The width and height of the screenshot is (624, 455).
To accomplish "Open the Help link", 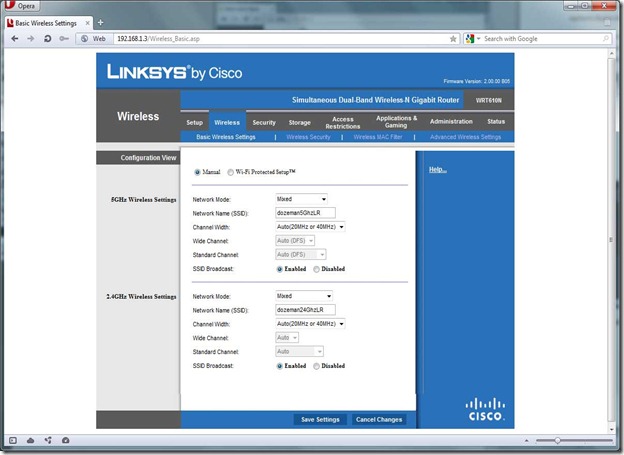I will (438, 170).
